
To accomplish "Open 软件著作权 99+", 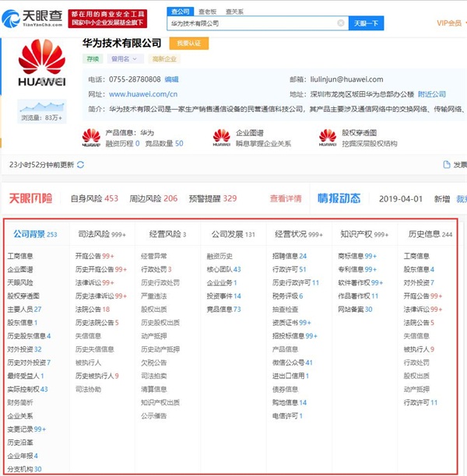I will point(360,282).
